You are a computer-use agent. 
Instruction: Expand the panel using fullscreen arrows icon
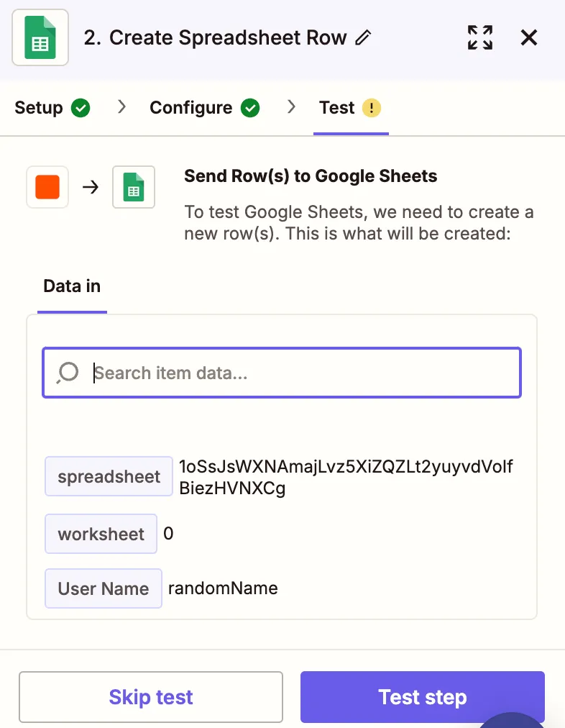[480, 37]
